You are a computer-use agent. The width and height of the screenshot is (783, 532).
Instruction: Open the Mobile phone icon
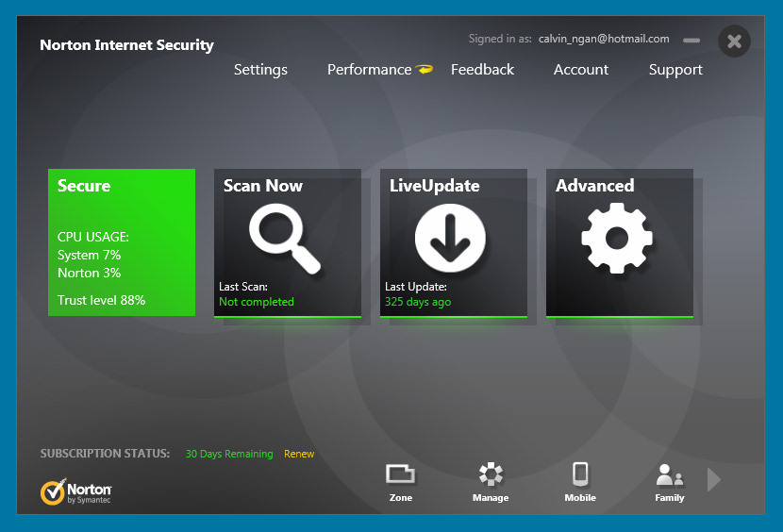(580, 474)
